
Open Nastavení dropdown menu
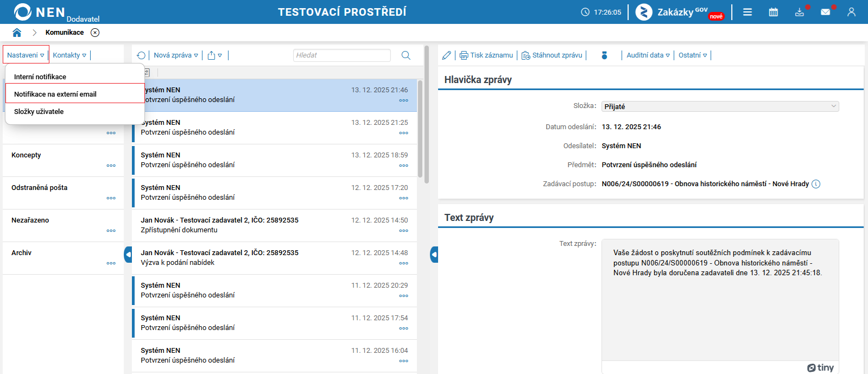pyautogui.click(x=26, y=55)
